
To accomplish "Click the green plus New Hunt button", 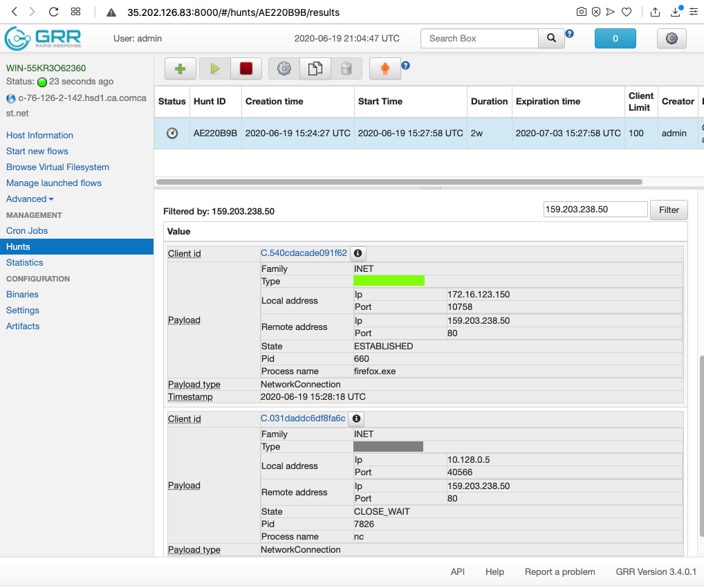I will click(180, 68).
